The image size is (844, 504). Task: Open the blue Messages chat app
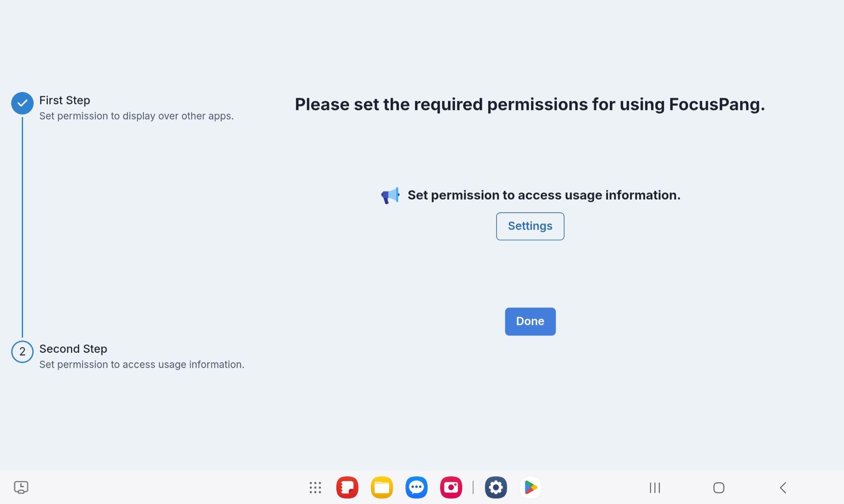tap(416, 488)
